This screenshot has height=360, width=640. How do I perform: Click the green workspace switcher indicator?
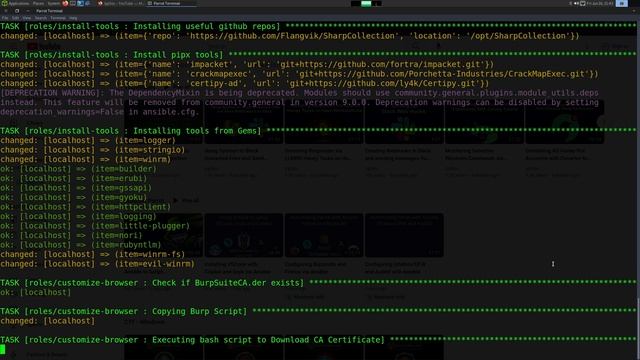coord(366,3)
